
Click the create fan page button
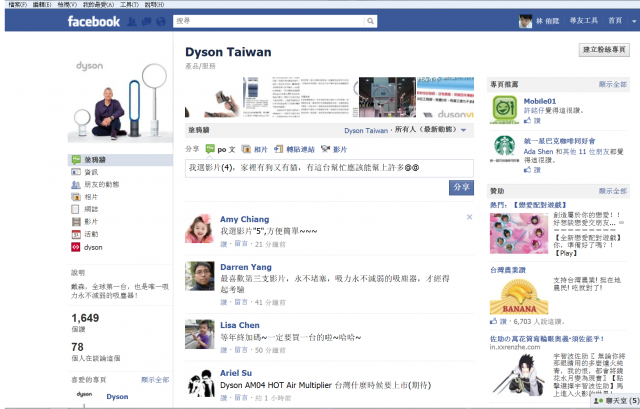click(604, 50)
